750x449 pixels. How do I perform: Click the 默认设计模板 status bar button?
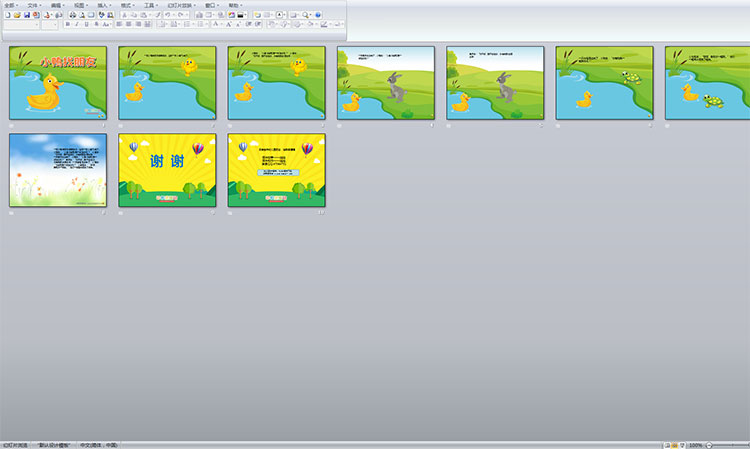55,444
